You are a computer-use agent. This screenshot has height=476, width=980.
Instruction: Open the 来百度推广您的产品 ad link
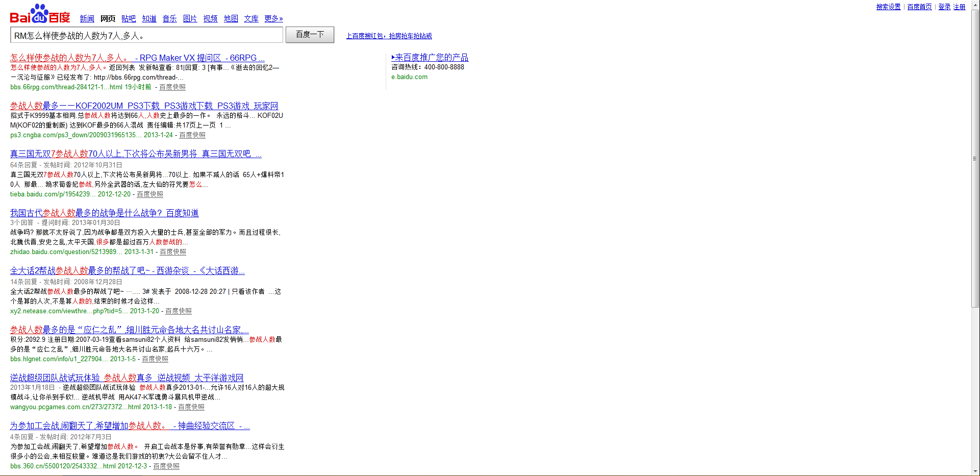tap(430, 58)
